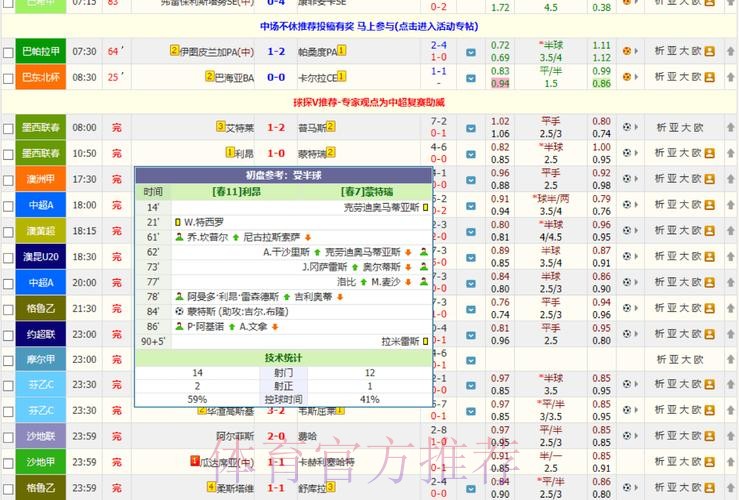Click the orange person icon in 摩尔甲 row
The image size is (739, 500).
[709, 360]
